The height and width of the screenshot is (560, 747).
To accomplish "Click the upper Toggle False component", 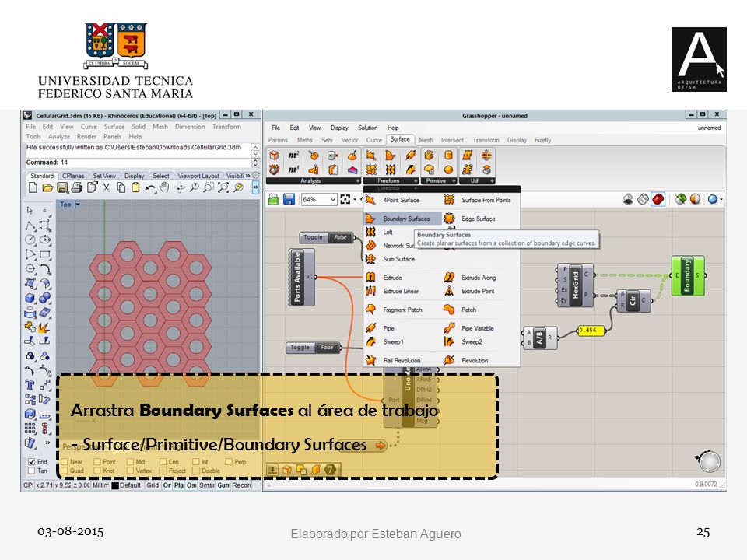I will click(328, 237).
